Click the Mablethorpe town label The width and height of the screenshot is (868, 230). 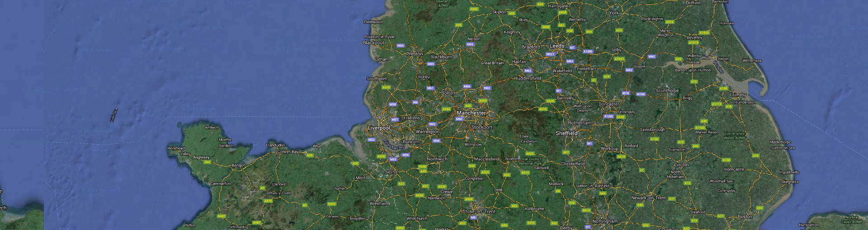tap(780, 142)
